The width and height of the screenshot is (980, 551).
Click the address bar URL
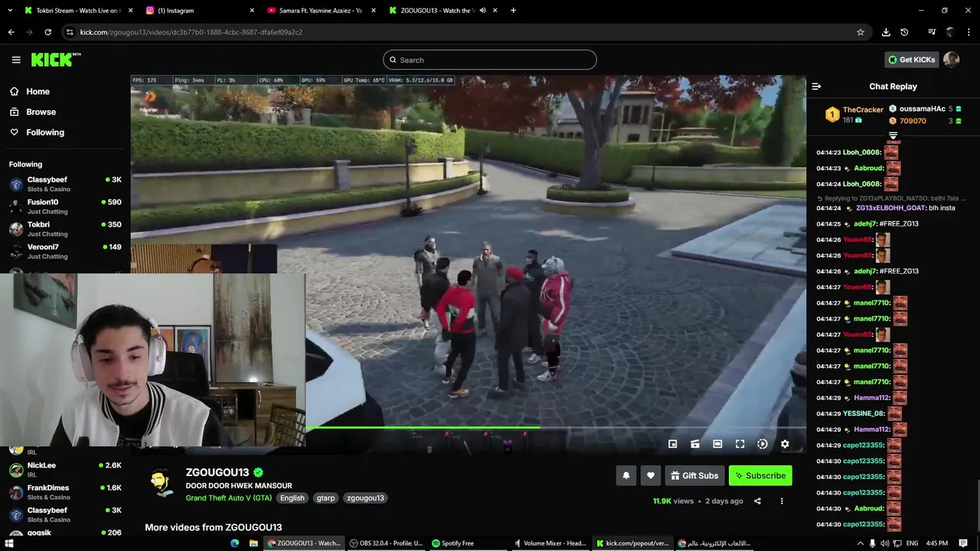tap(191, 32)
